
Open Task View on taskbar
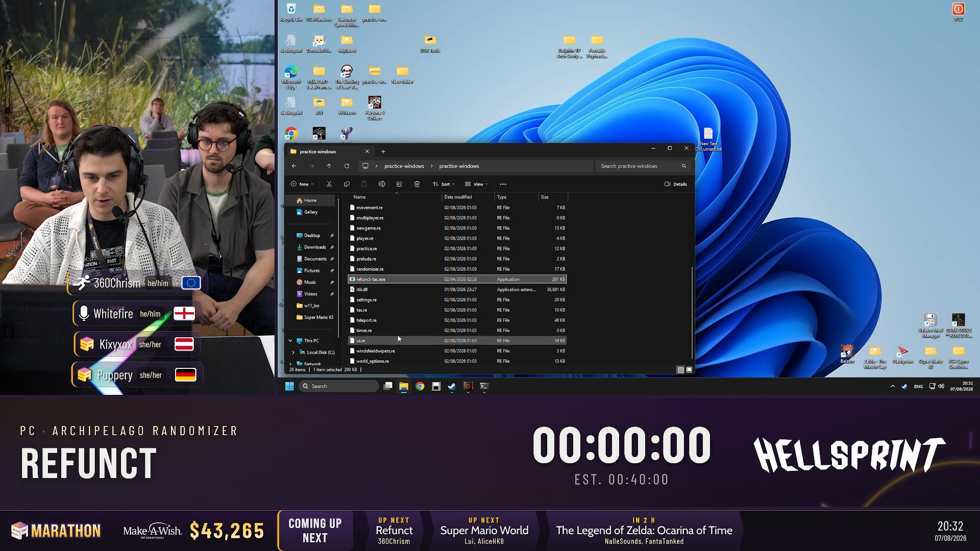pyautogui.click(x=388, y=386)
